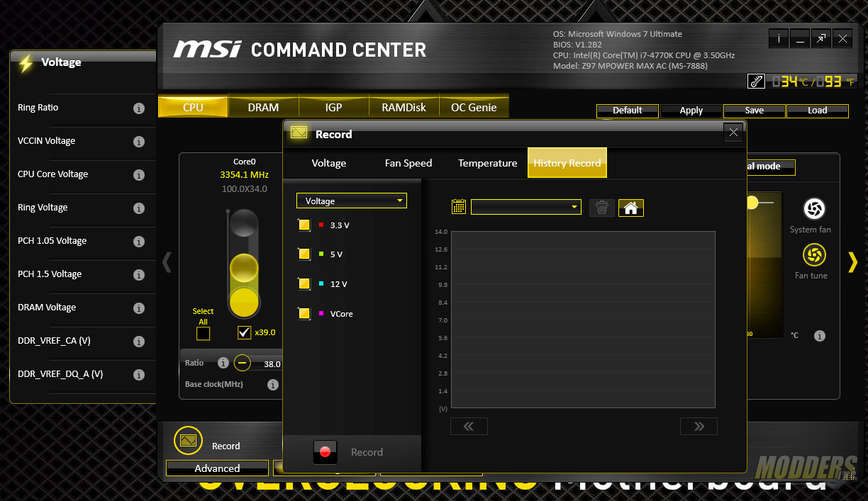This screenshot has height=501, width=868.
Task: Close the Record dialog
Action: tap(733, 133)
